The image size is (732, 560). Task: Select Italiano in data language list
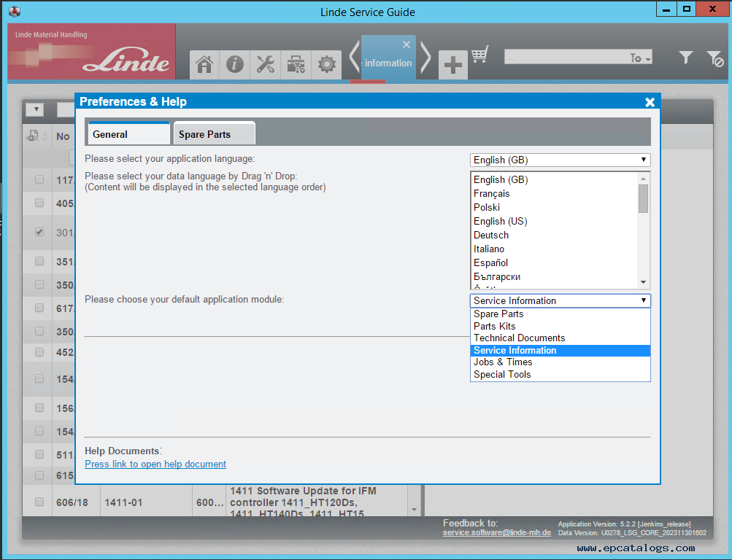pyautogui.click(x=554, y=249)
